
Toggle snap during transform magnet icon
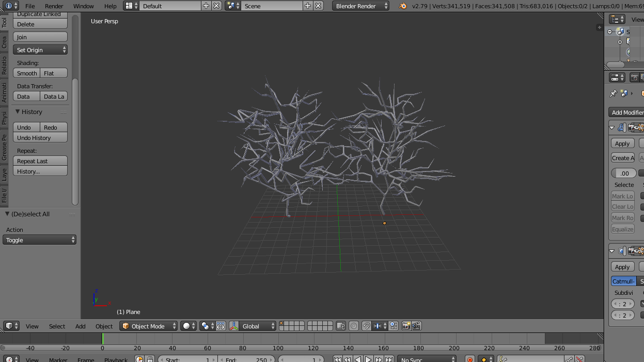[367, 326]
